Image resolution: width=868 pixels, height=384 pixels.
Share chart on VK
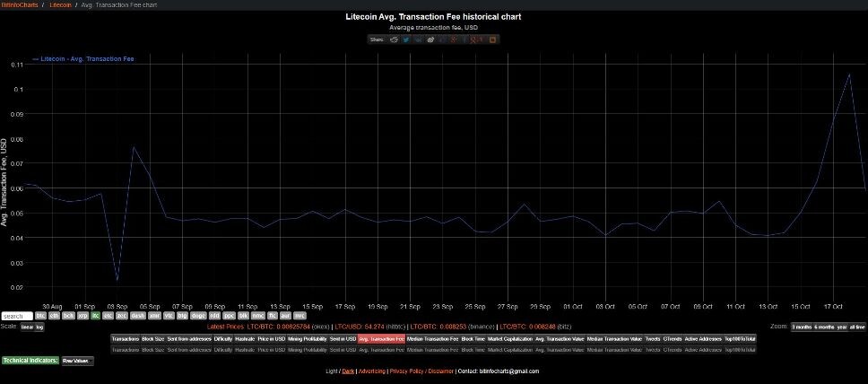click(x=419, y=39)
